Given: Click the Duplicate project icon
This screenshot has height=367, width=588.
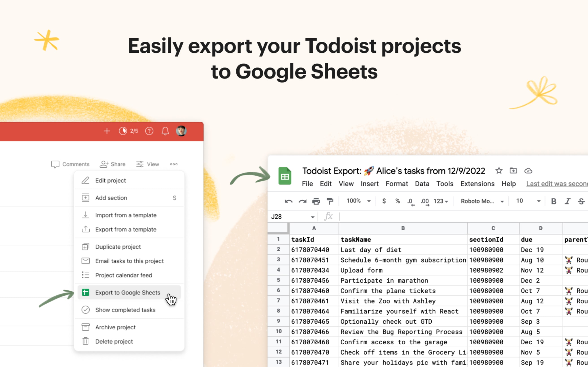Looking at the screenshot, I should (85, 247).
